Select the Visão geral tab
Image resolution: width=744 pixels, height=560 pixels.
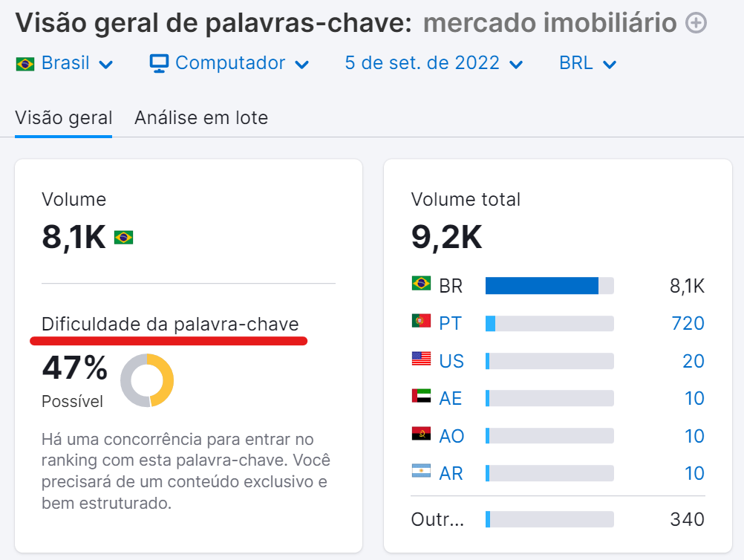(63, 117)
